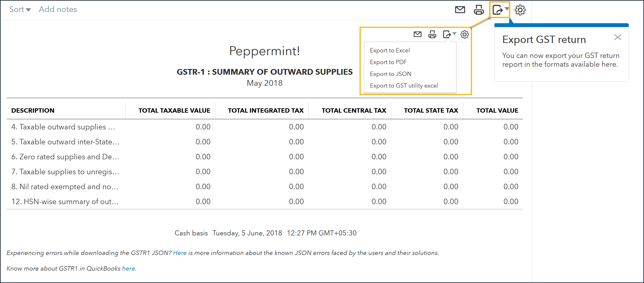Open 'here' link about GSTR1 in QuickBooks
Image resolution: width=644 pixels, height=283 pixels.
coord(128,268)
